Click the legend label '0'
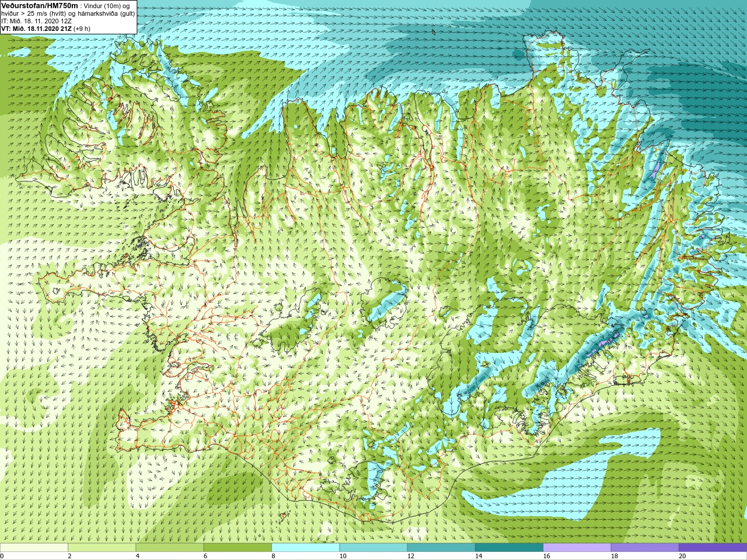The height and width of the screenshot is (560, 747). coord(2,556)
